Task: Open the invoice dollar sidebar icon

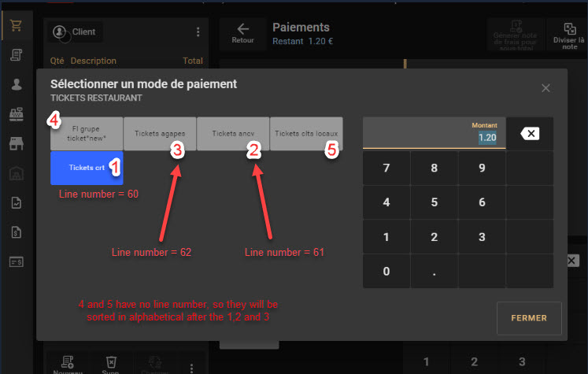Action: coord(16,232)
